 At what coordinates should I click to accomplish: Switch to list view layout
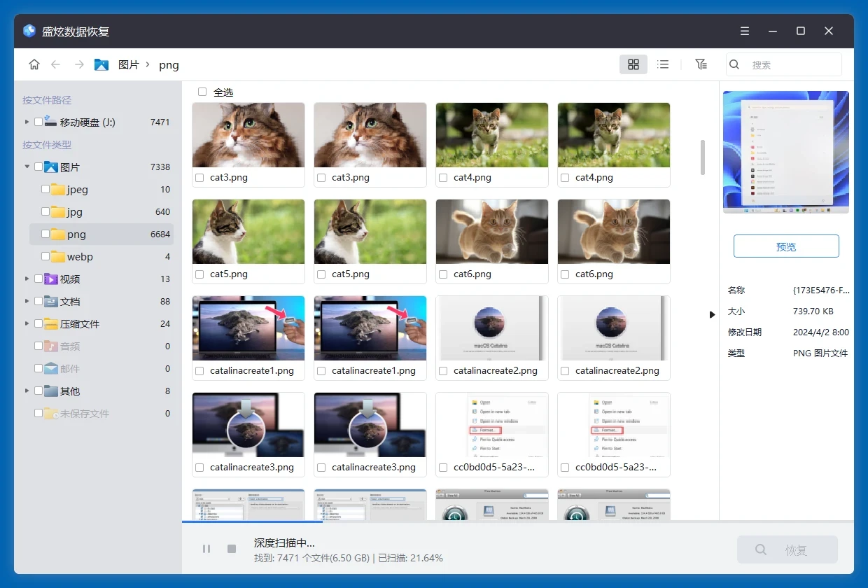(x=663, y=64)
